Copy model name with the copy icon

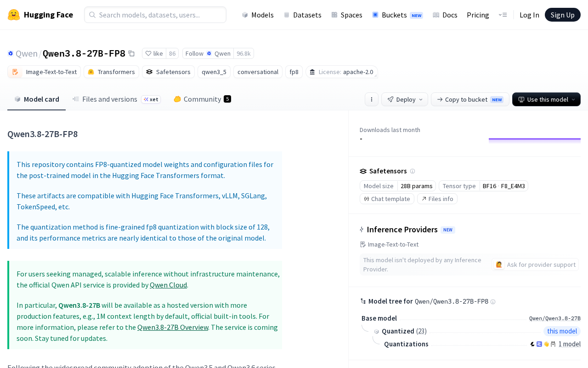(x=131, y=53)
